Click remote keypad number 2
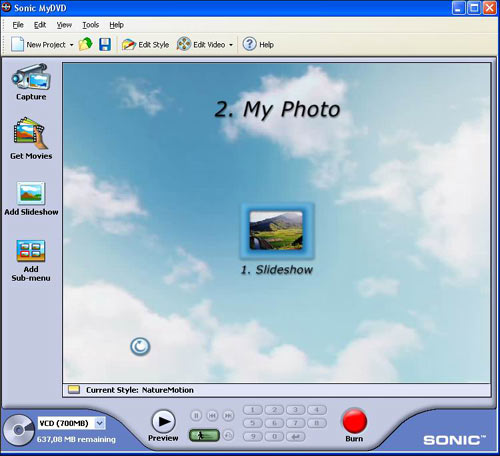Screen dimensions: 500x456 click(x=274, y=410)
